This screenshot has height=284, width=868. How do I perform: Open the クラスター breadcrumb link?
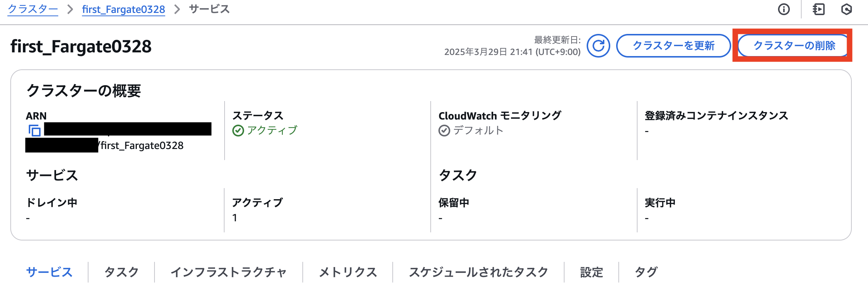click(33, 9)
